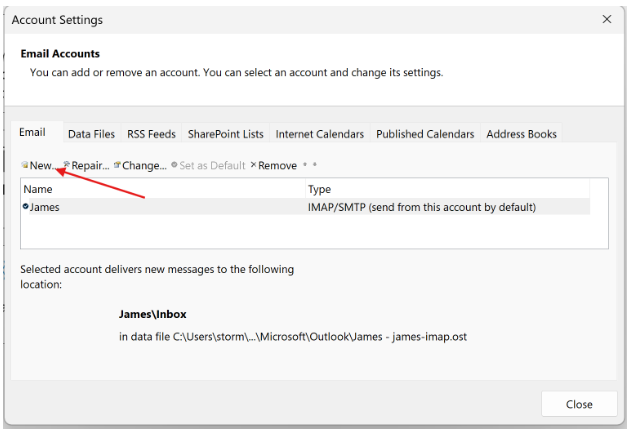The image size is (632, 433).
Task: Go to Published Calendars tab
Action: [x=425, y=134]
